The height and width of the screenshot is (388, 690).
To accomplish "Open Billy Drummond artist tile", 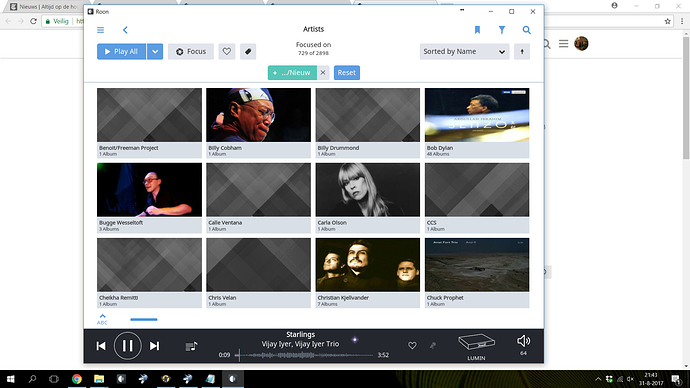I will point(367,123).
